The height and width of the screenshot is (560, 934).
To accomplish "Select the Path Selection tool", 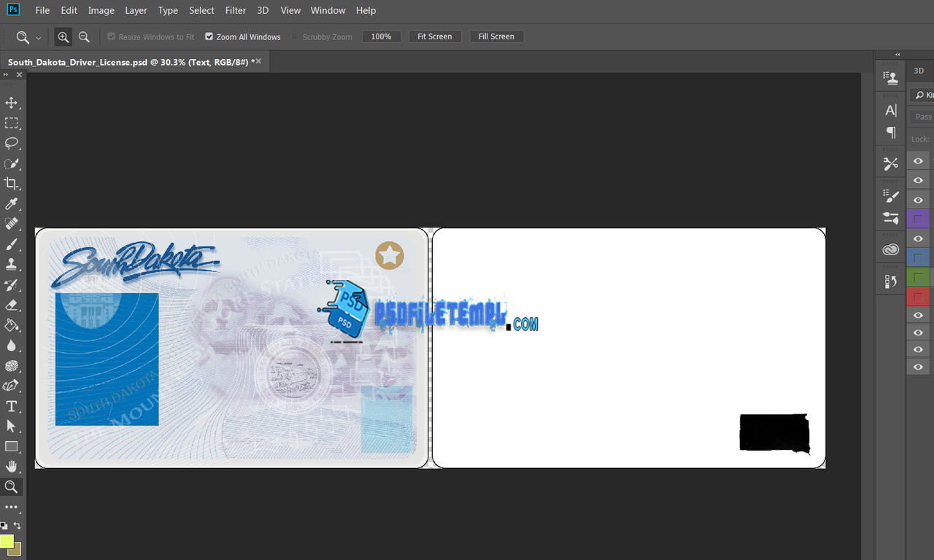I will click(12, 426).
